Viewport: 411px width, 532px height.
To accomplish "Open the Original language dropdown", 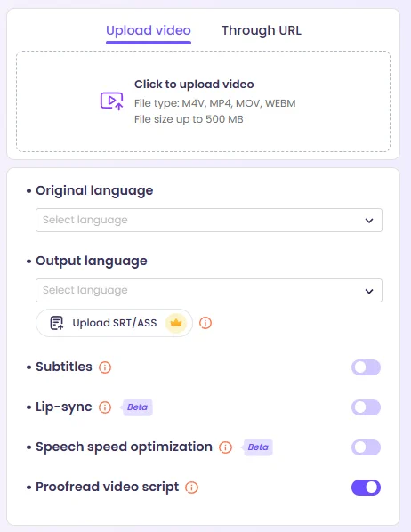I will (209, 221).
